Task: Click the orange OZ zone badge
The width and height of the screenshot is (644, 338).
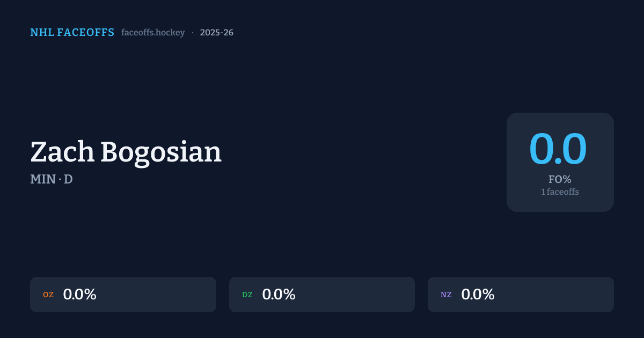Action: pos(48,295)
